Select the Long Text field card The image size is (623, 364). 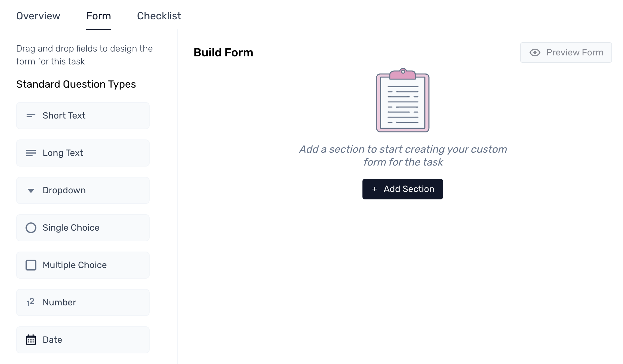[x=83, y=153]
